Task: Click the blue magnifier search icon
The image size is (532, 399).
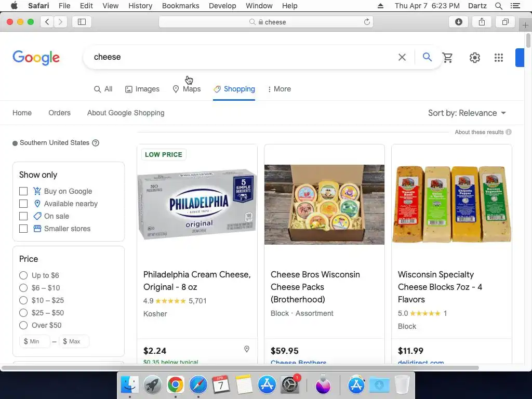Action: (427, 57)
